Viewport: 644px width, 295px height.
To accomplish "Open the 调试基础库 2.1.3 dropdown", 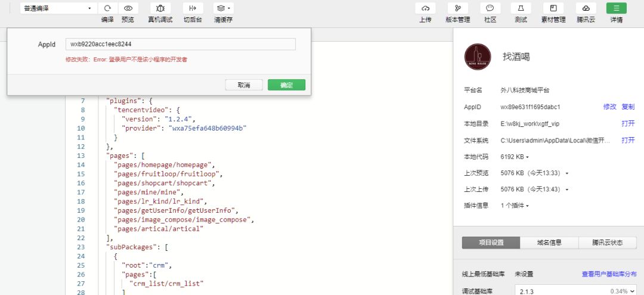I will tap(576, 291).
